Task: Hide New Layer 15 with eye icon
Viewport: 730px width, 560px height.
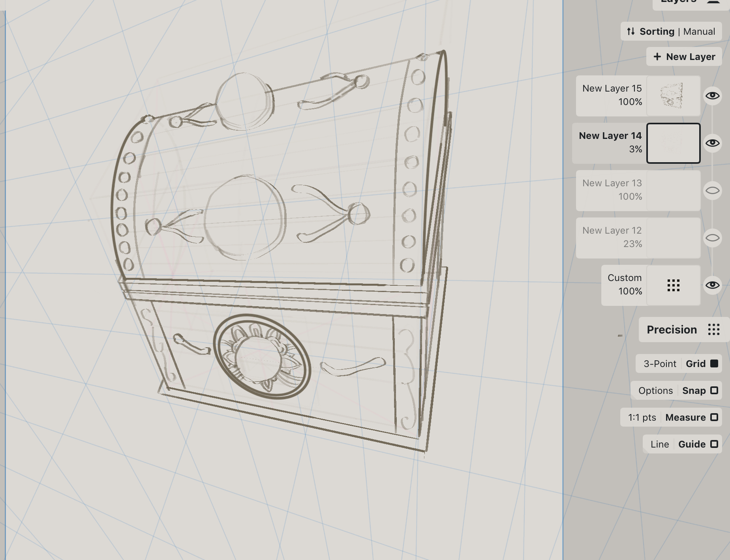Action: [x=713, y=96]
